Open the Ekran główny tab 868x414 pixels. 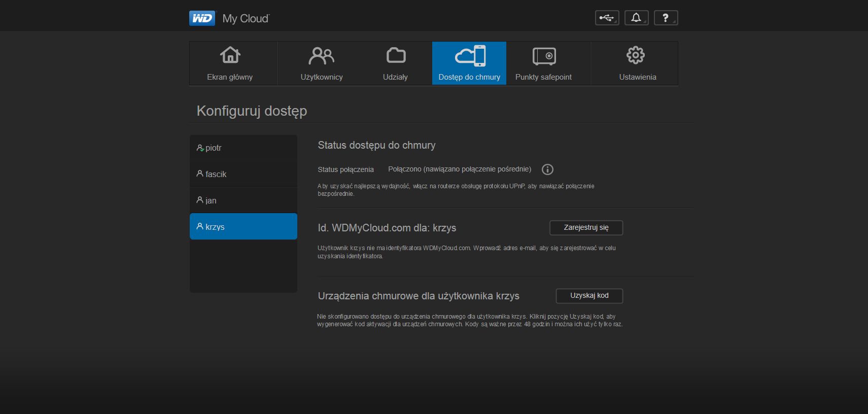pos(233,63)
